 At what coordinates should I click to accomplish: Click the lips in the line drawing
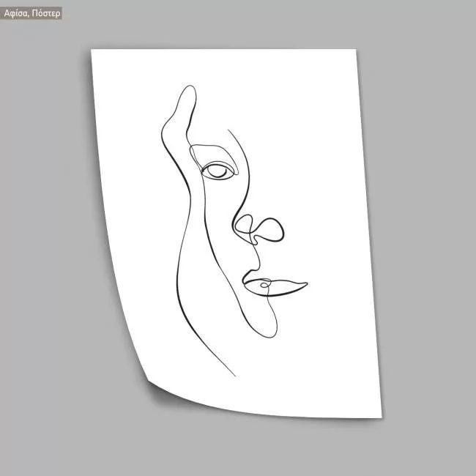pos(275,286)
